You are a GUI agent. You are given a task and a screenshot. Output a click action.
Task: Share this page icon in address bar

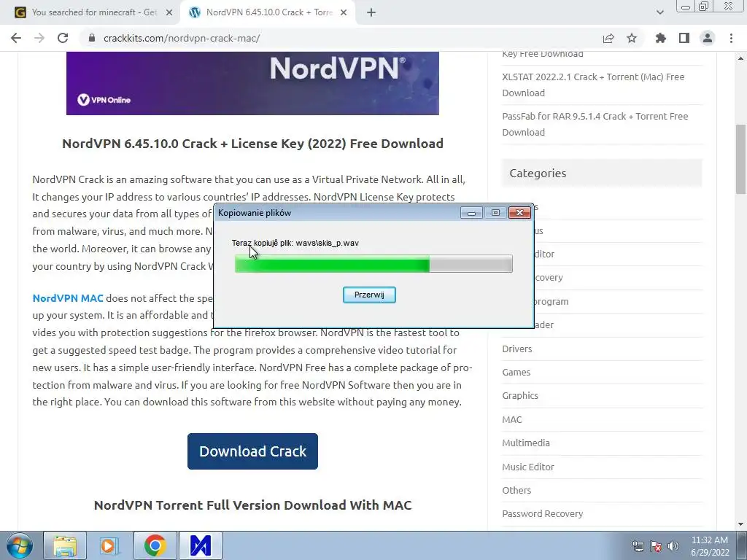[x=608, y=38]
